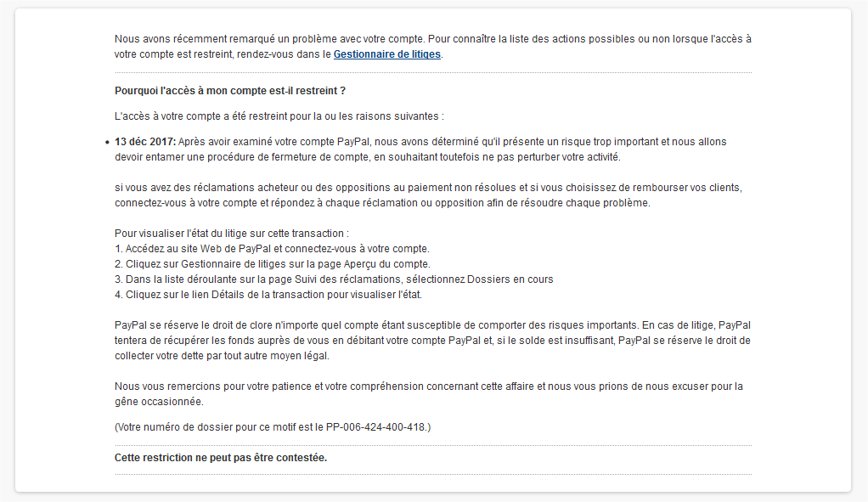The width and height of the screenshot is (868, 502).
Task: Click the heading "Pourquoi l'accès à mon compte est-il restreint ?"
Action: coord(230,91)
